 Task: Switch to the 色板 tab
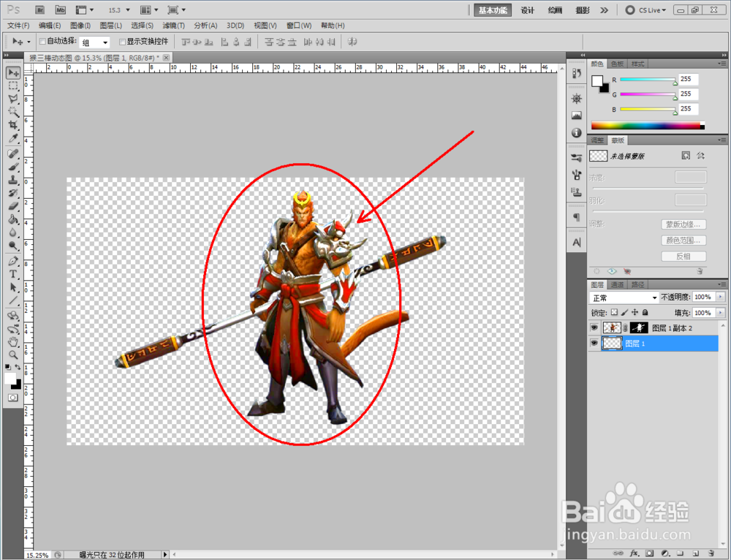pos(617,64)
